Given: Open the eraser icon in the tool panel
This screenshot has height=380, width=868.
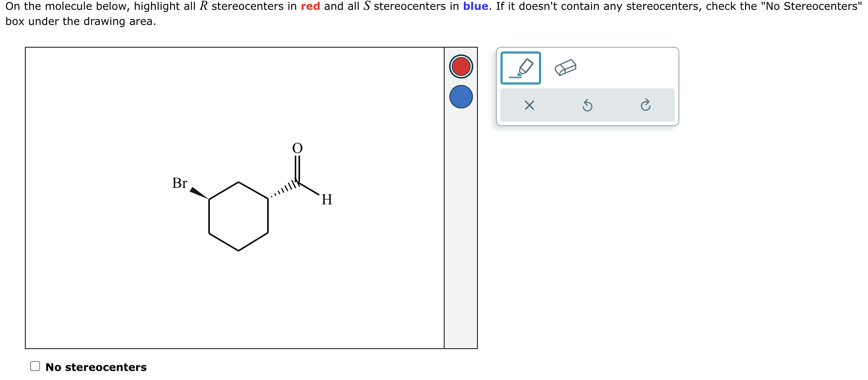Looking at the screenshot, I should tap(565, 68).
